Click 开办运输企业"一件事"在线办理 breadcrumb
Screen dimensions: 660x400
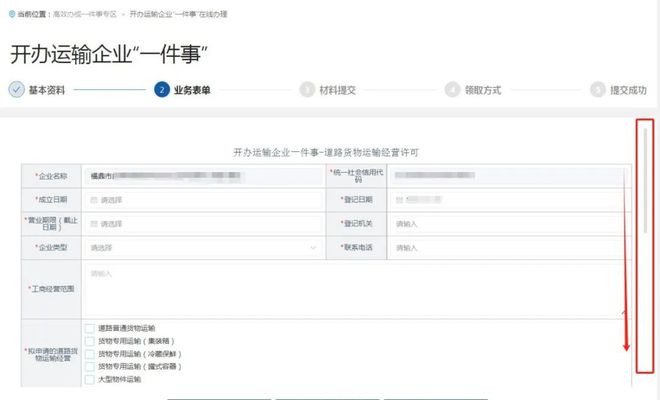[178, 14]
